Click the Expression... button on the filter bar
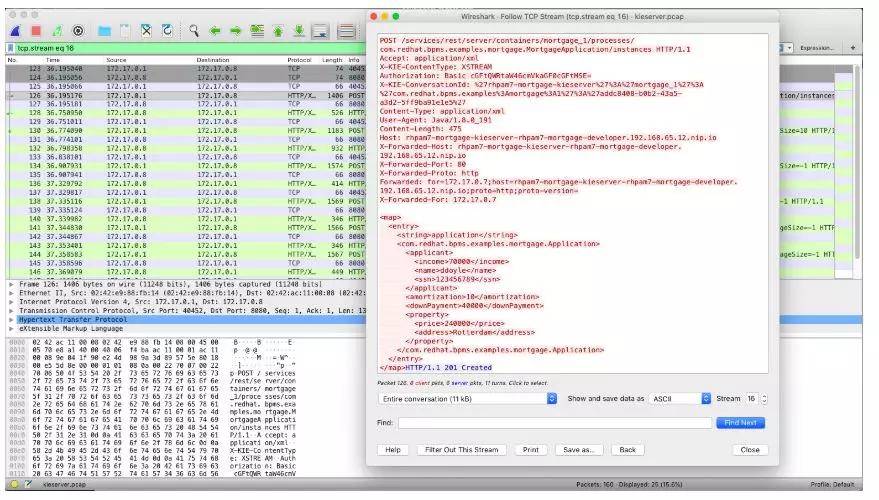 tap(817, 48)
